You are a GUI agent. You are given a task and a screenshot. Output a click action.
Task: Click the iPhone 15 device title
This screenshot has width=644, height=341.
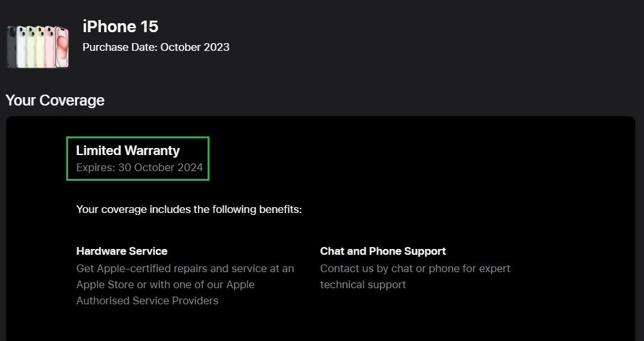tap(120, 27)
